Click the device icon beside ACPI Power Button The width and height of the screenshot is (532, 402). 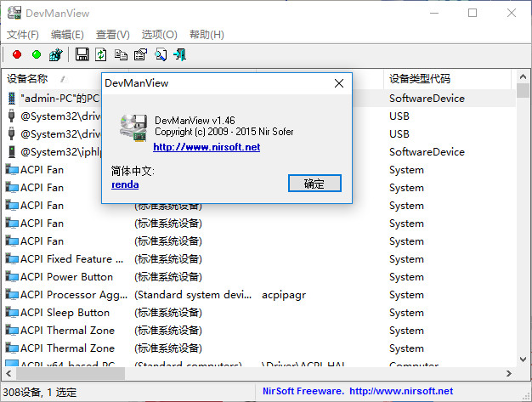tap(12, 277)
